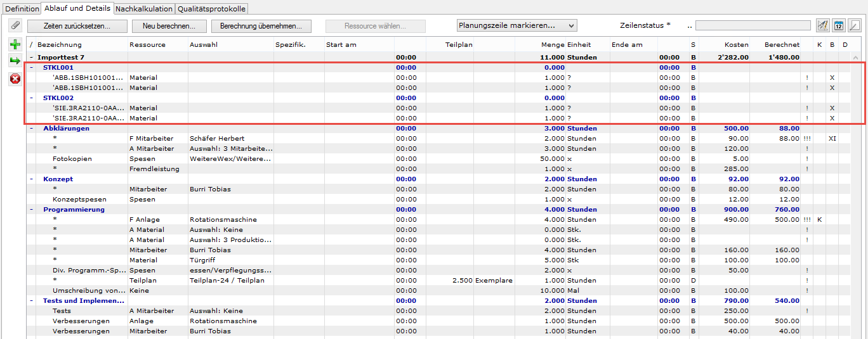The image size is (868, 339).
Task: Click the Zeilenstatus input field
Action: click(x=753, y=26)
